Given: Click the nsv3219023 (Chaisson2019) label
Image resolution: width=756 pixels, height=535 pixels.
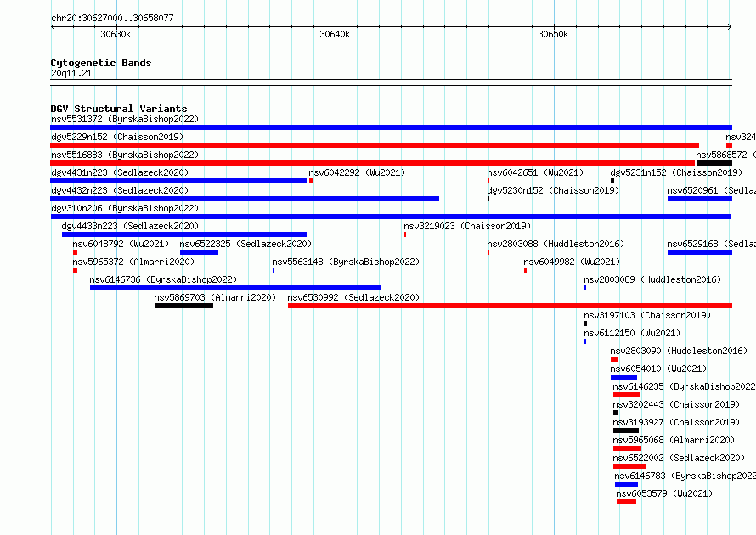Looking at the screenshot, I should [x=467, y=226].
